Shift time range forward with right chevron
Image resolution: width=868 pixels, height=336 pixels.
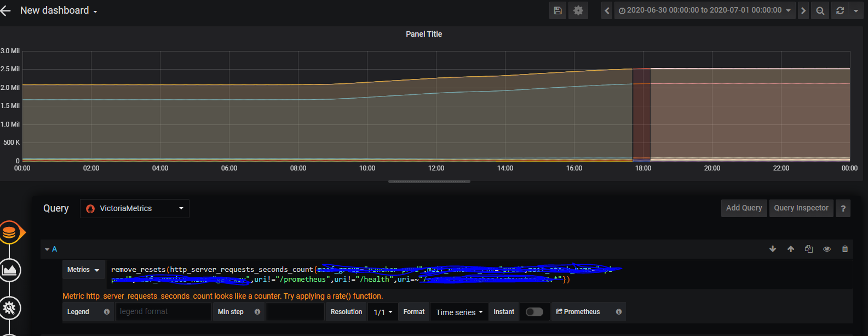(x=803, y=10)
